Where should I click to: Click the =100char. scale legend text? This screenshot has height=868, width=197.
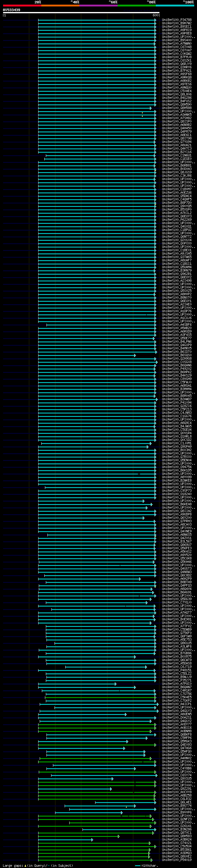pyautogui.click(x=149, y=866)
